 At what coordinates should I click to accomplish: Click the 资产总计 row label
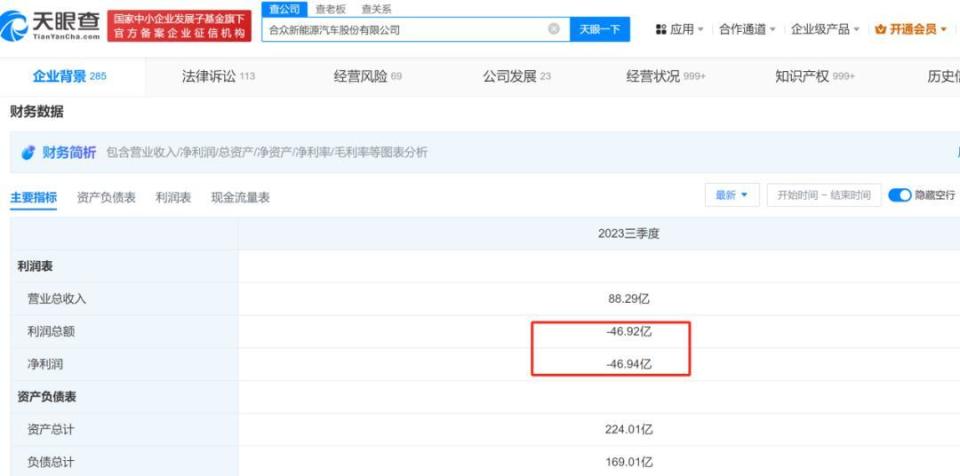tap(51, 429)
